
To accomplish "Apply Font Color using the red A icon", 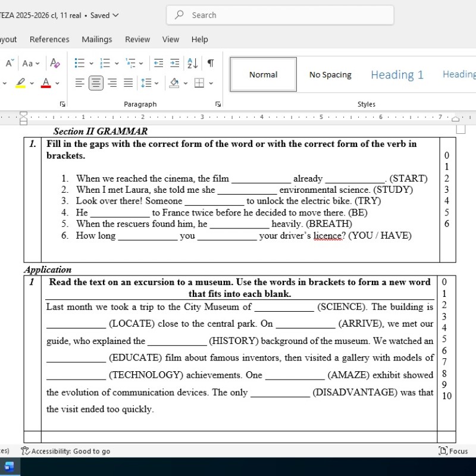I will click(x=46, y=82).
